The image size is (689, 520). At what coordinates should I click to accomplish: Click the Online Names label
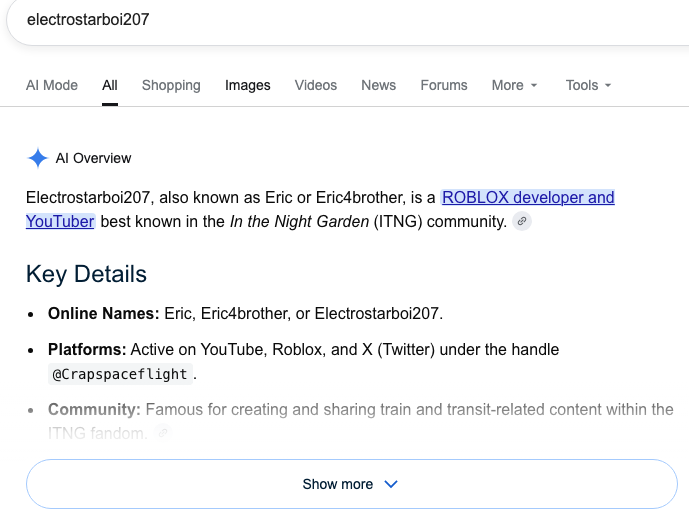[104, 313]
